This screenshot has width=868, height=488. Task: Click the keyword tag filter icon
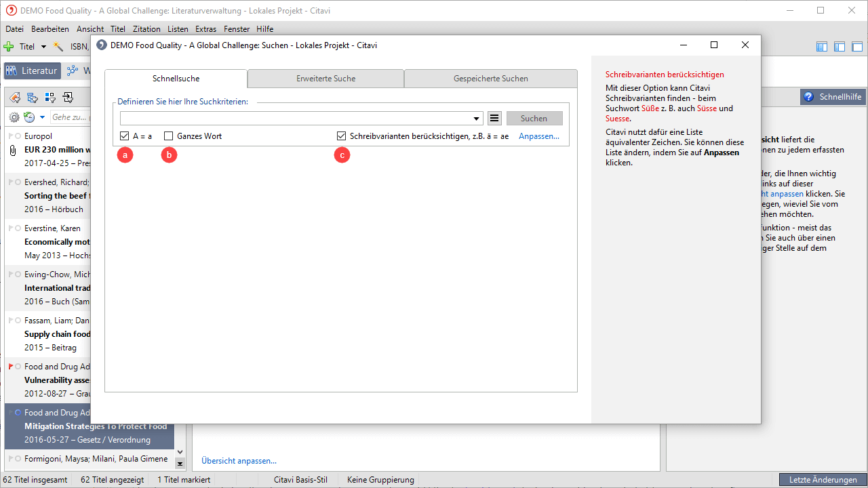tap(14, 98)
